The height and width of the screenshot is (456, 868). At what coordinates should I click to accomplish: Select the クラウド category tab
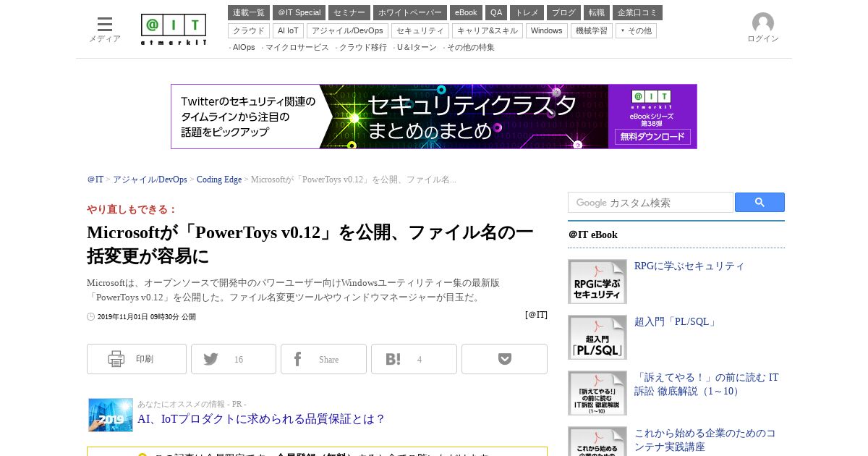[249, 30]
